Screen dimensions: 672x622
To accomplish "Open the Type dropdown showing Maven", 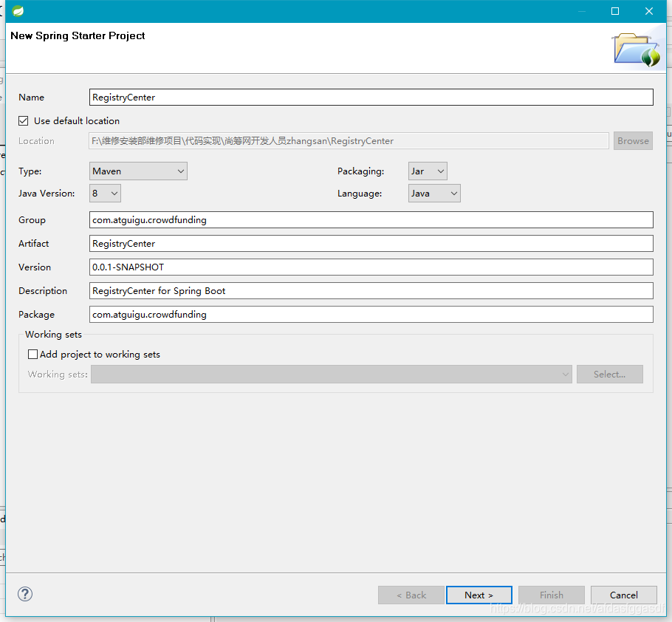I will click(138, 171).
